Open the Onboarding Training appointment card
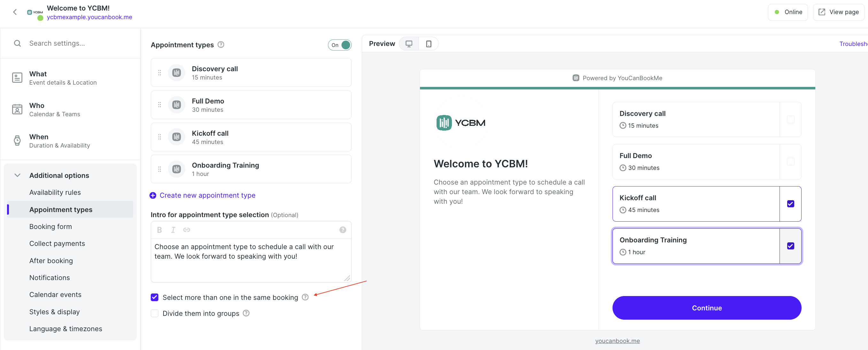Screen dimensions: 868x350 pyautogui.click(x=251, y=169)
